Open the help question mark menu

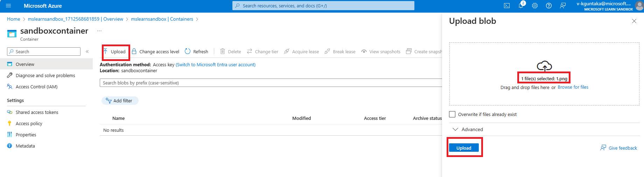pos(549,6)
